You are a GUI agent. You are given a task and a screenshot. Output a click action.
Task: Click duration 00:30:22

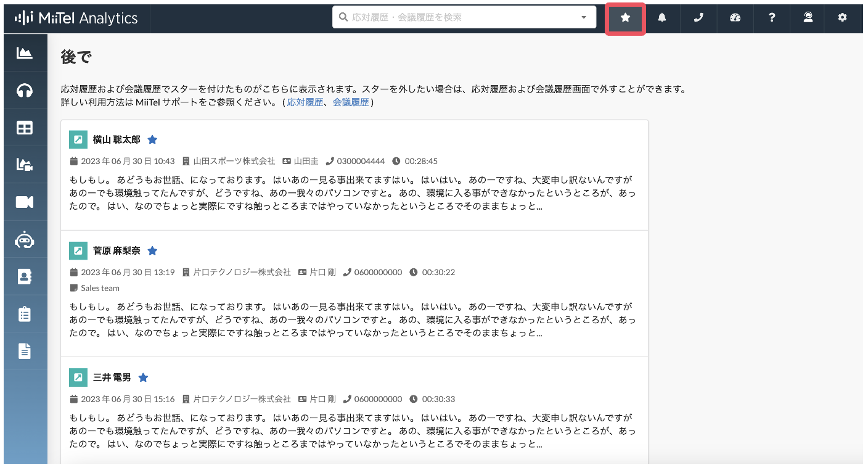[x=438, y=272]
